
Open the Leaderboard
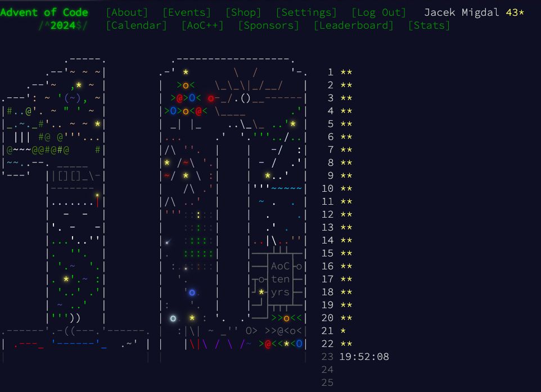353,25
